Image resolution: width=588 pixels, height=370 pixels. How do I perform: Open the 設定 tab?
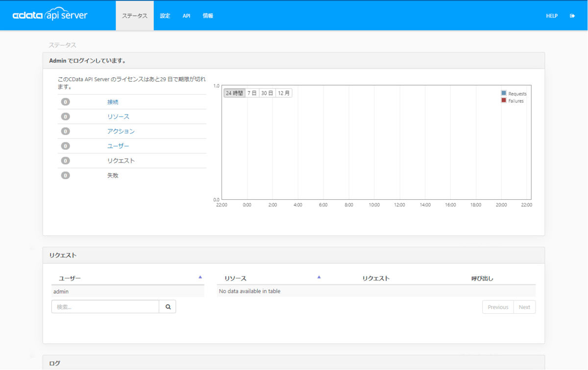165,16
